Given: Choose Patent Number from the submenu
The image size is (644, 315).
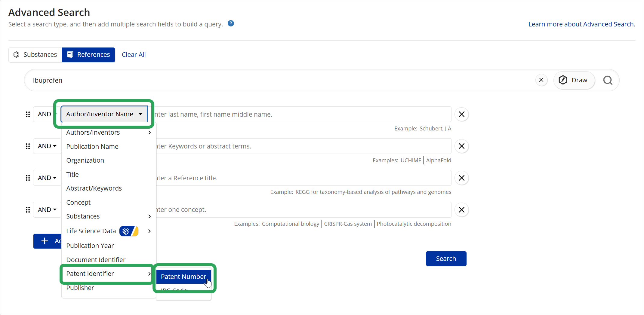Looking at the screenshot, I should coord(183,277).
